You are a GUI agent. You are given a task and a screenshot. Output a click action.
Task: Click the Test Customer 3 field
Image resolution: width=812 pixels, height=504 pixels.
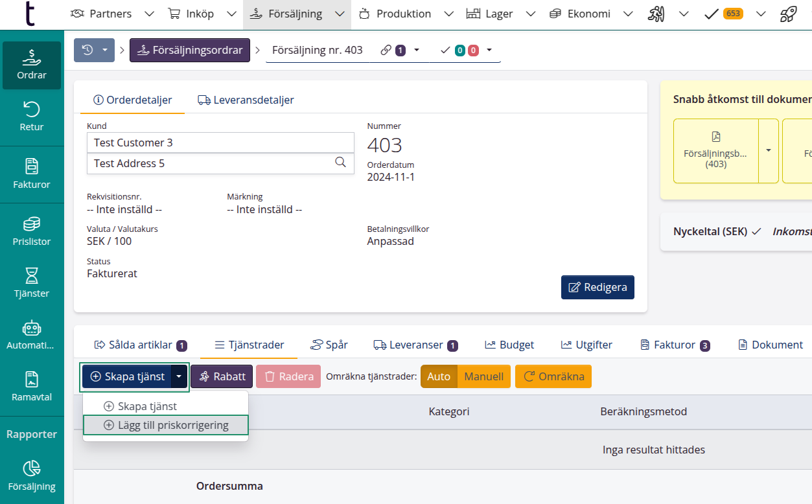(x=220, y=143)
